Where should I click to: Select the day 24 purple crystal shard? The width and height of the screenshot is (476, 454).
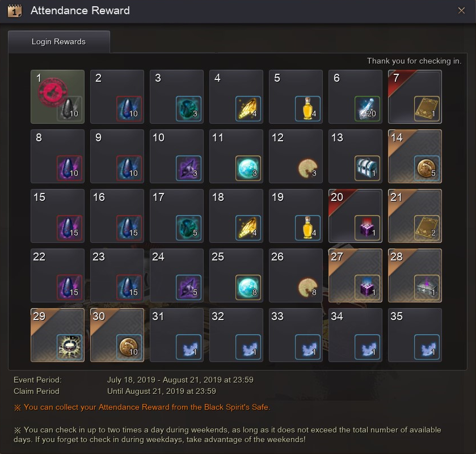coord(188,287)
